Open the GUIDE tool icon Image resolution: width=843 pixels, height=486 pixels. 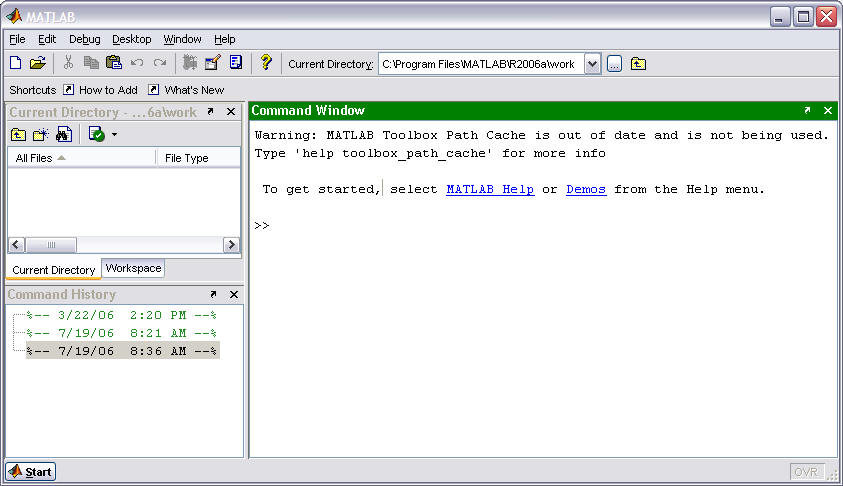coord(212,63)
